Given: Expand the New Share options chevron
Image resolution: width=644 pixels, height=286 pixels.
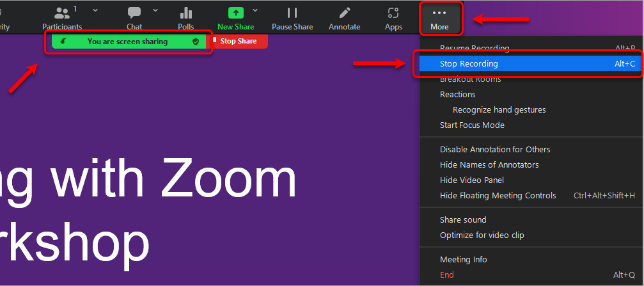Looking at the screenshot, I should (x=255, y=10).
